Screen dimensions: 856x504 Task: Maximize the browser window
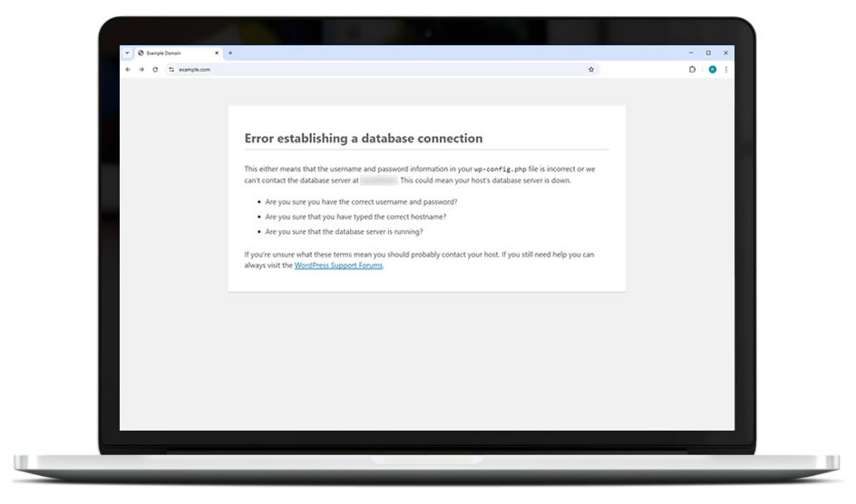point(708,53)
